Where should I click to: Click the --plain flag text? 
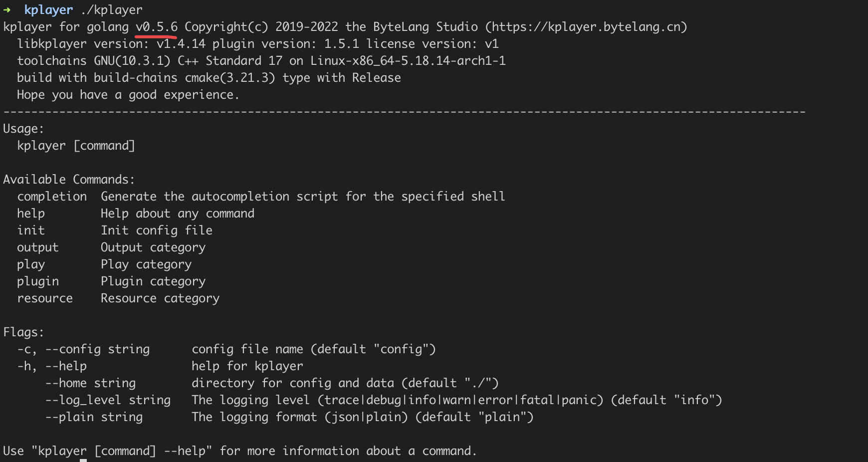point(69,417)
